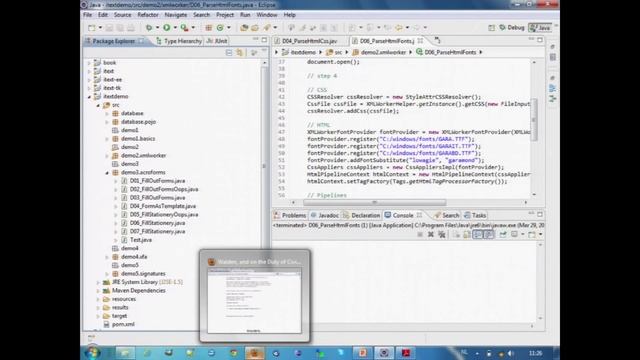The image size is (640, 360).
Task: Open the Debug button dropdown arrow
Action: 157,28
